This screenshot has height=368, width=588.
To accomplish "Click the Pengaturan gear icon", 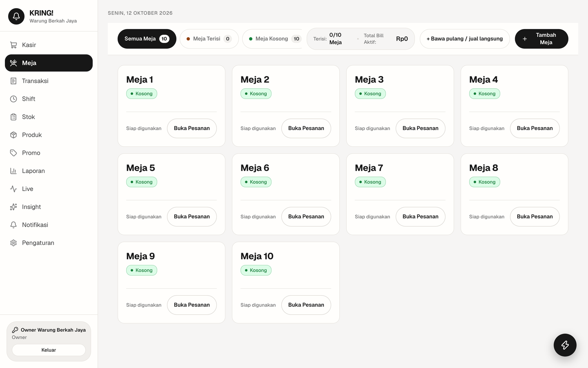I will (x=13, y=243).
